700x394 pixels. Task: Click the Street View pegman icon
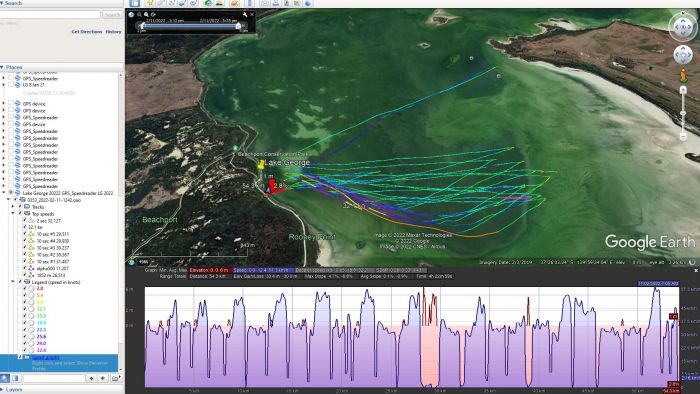pos(683,75)
